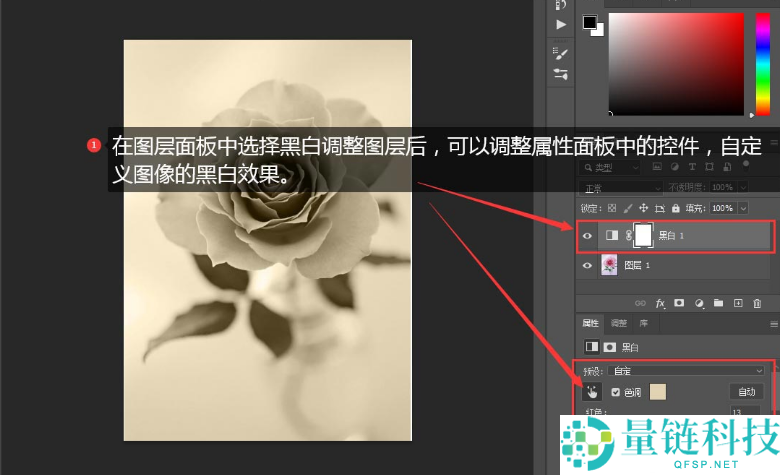
Task: Click the new group folder icon
Action: [x=718, y=302]
